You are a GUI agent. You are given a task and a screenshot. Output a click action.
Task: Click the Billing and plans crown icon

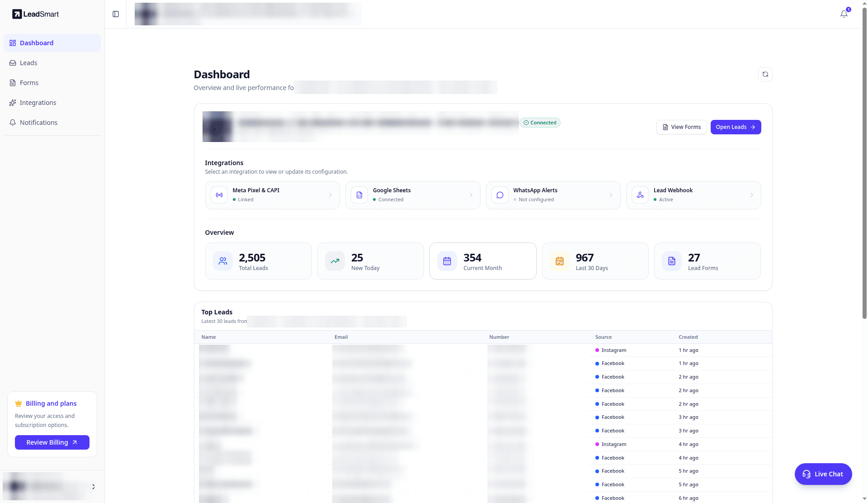[19, 403]
